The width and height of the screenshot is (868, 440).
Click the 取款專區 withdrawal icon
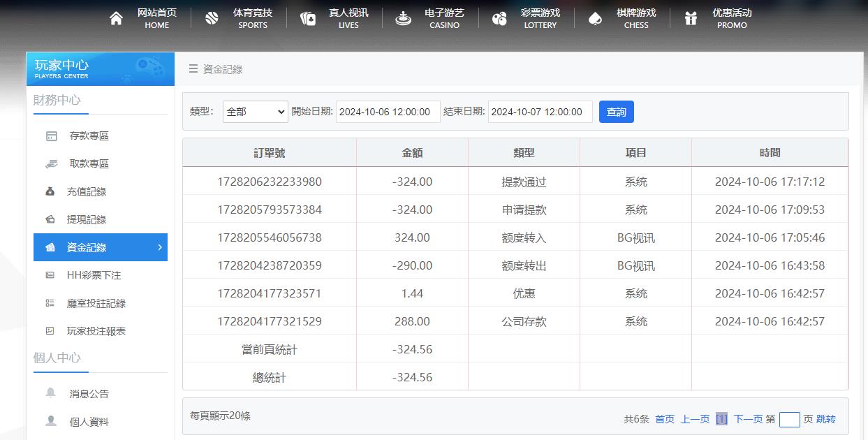[50, 163]
